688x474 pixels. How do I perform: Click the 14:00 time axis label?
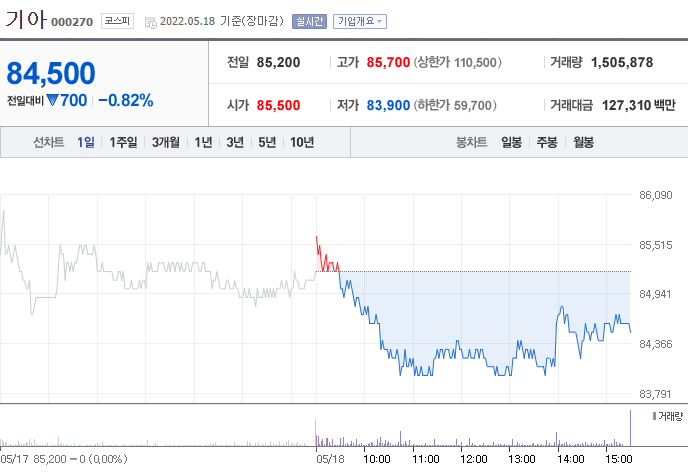tap(570, 459)
